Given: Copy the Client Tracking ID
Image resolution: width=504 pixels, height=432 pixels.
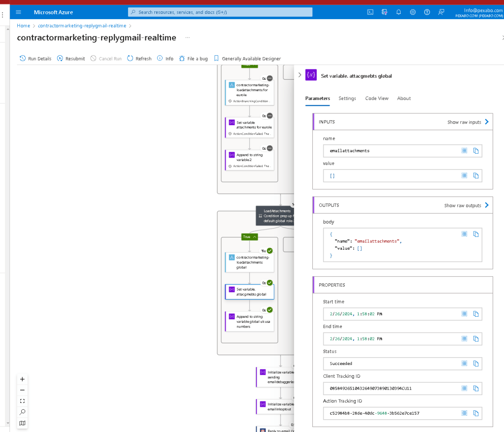Looking at the screenshot, I should click(476, 388).
